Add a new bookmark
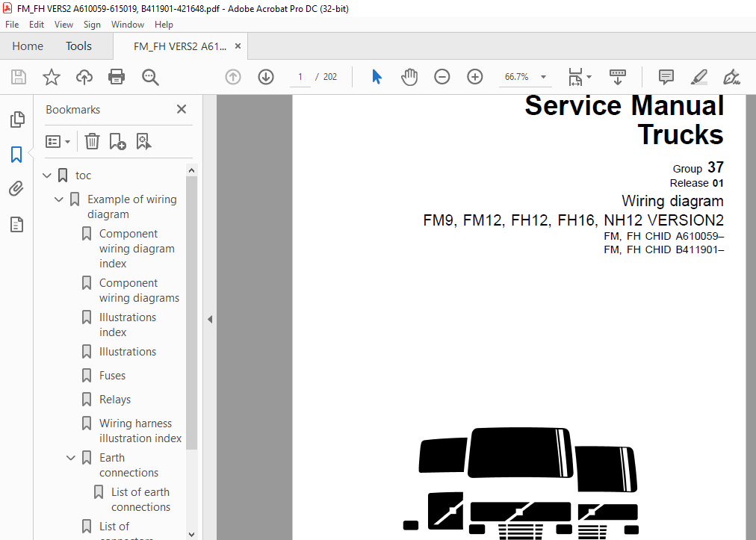Viewport: 756px width, 540px height. [x=117, y=142]
